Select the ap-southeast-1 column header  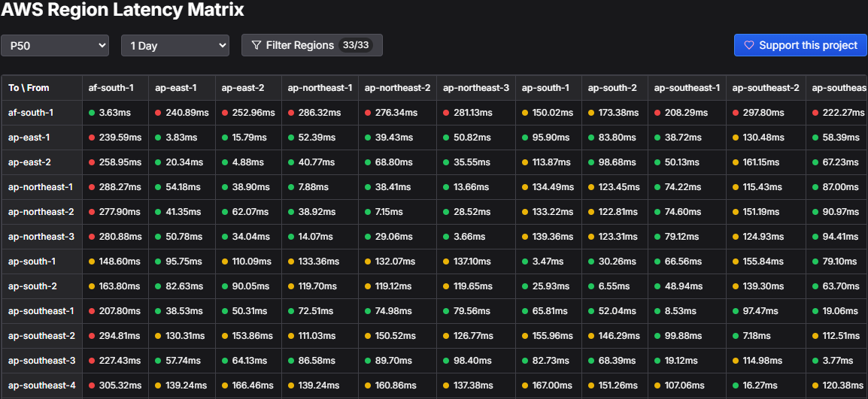[687, 87]
